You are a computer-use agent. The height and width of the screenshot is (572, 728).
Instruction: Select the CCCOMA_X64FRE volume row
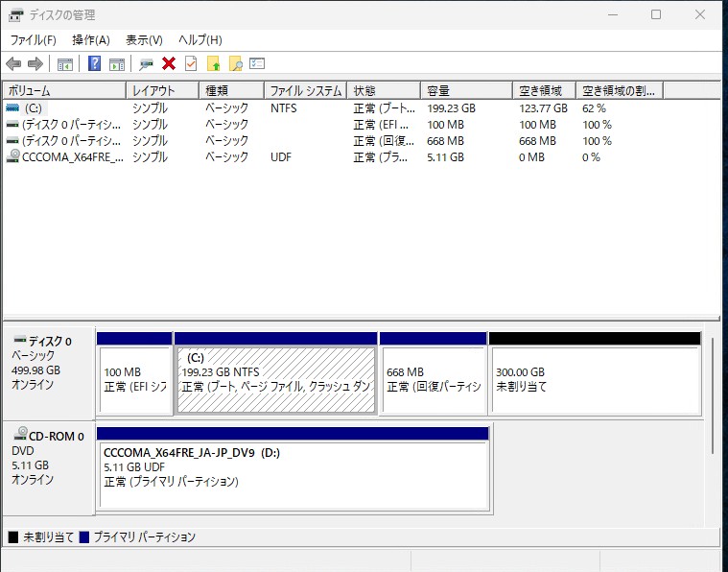click(334, 157)
